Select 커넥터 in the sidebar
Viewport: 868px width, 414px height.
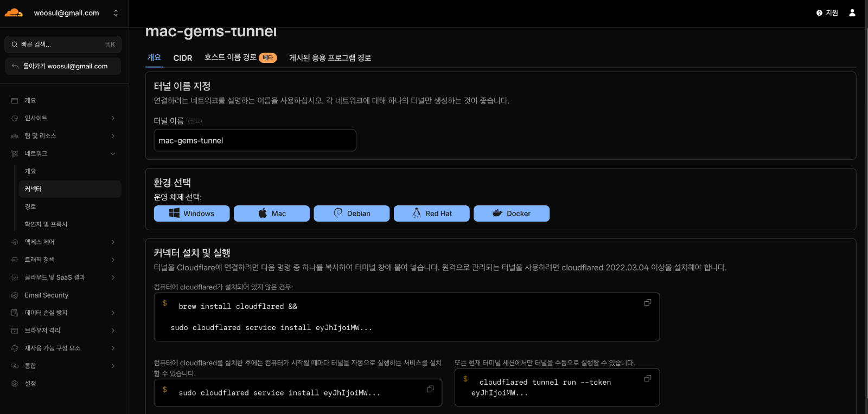[69, 189]
